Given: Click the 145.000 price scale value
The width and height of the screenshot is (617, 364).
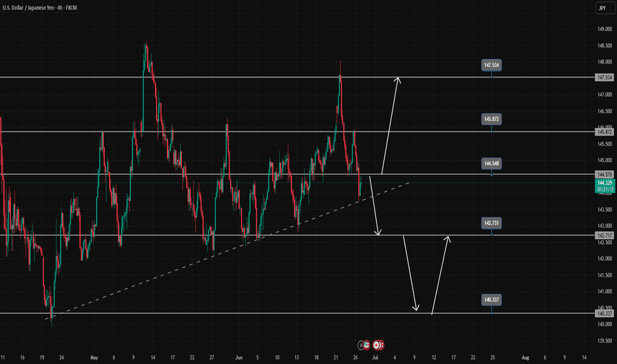Looking at the screenshot, I should 605,160.
